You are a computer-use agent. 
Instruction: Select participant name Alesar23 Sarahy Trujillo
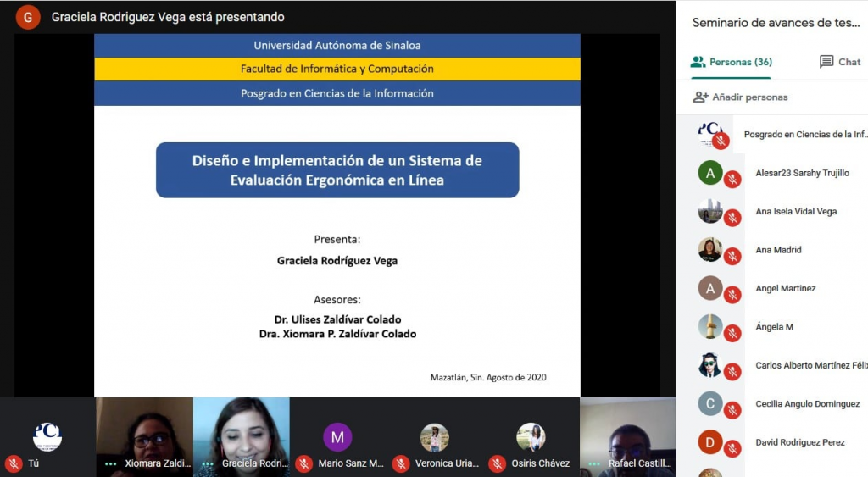pos(802,173)
